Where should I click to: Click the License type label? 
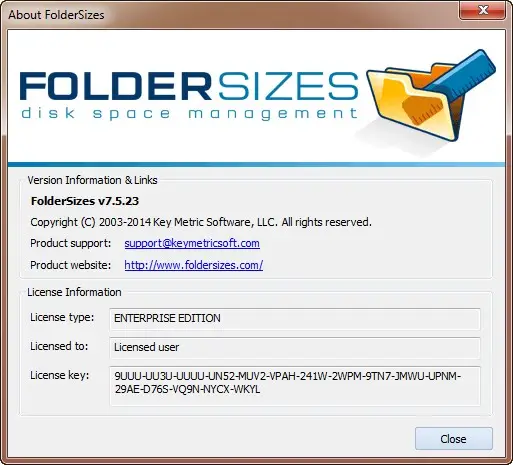point(62,318)
